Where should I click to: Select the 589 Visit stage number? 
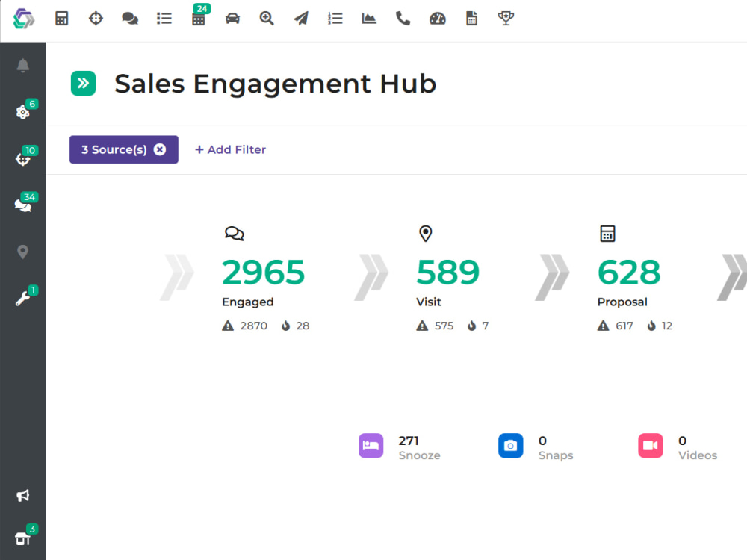click(x=447, y=273)
